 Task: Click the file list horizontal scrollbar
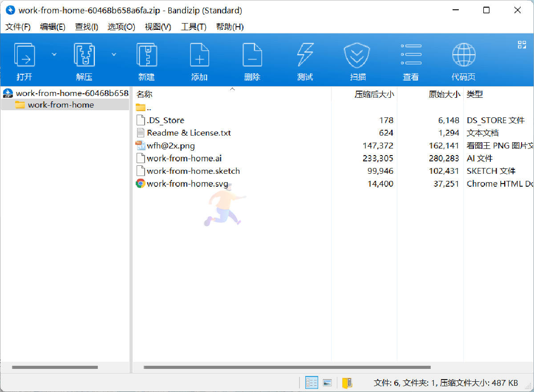click(x=287, y=367)
